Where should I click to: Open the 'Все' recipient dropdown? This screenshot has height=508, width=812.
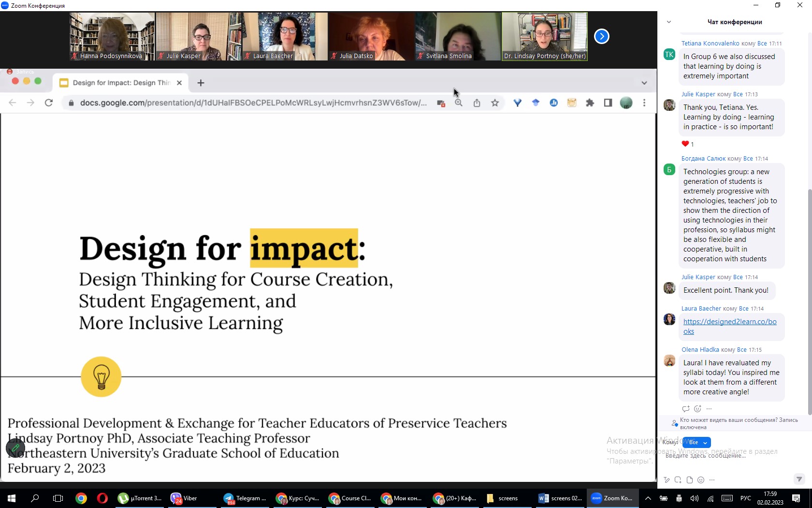[x=697, y=442]
